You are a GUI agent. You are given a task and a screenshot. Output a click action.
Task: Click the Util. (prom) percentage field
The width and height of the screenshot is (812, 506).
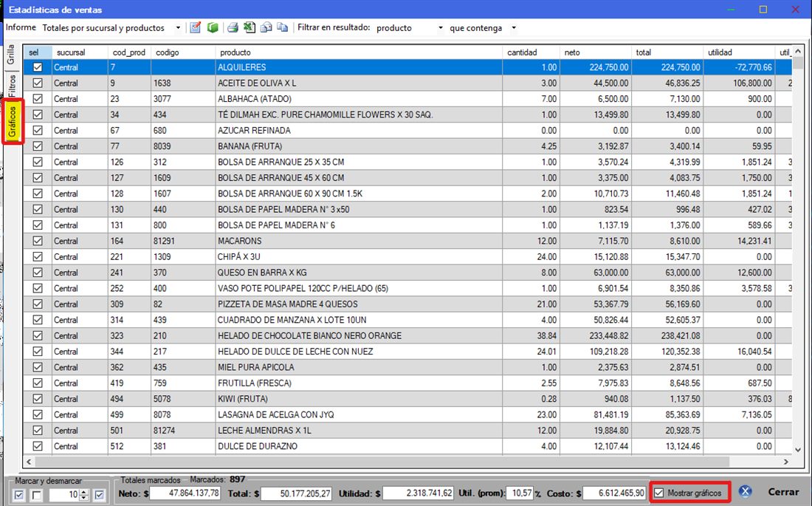(x=520, y=493)
